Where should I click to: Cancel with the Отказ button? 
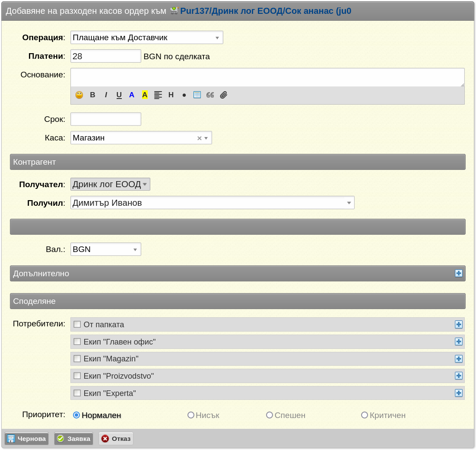click(x=116, y=438)
